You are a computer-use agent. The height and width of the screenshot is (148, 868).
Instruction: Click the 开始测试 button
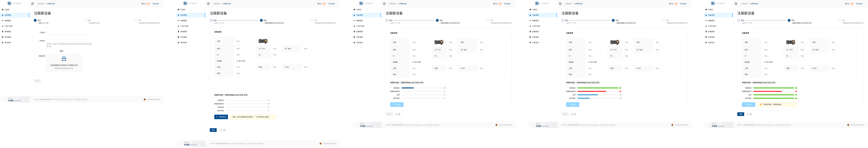point(221,117)
